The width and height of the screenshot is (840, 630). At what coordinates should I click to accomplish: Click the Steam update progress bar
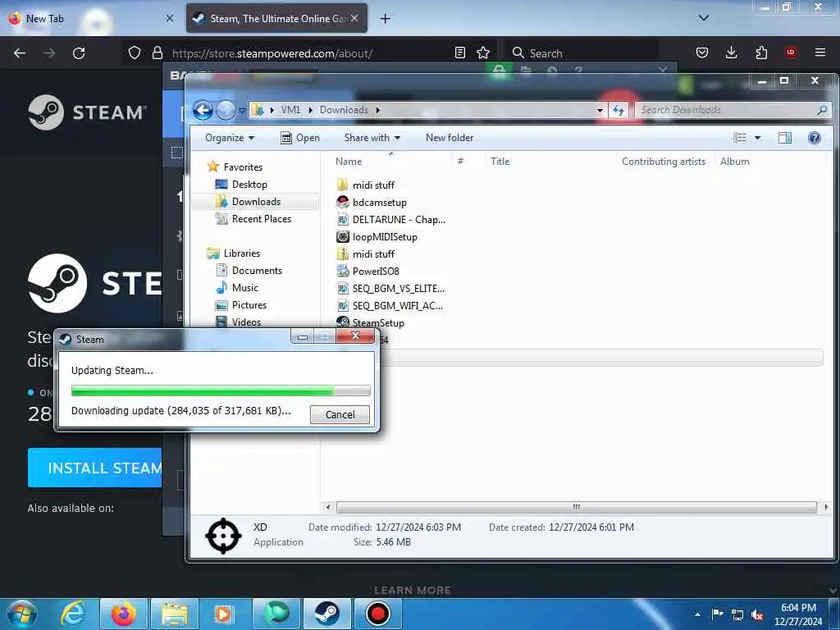pos(221,390)
